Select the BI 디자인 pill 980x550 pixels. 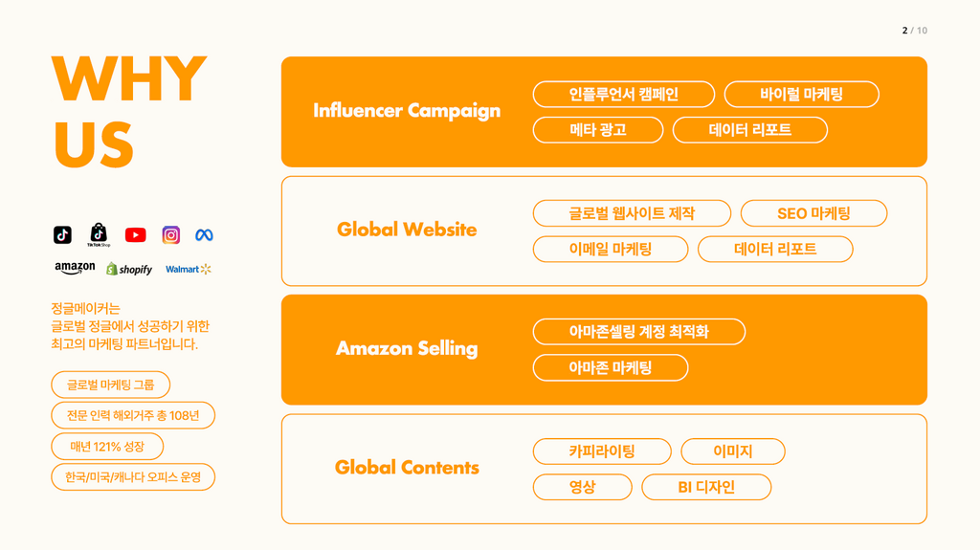(706, 488)
